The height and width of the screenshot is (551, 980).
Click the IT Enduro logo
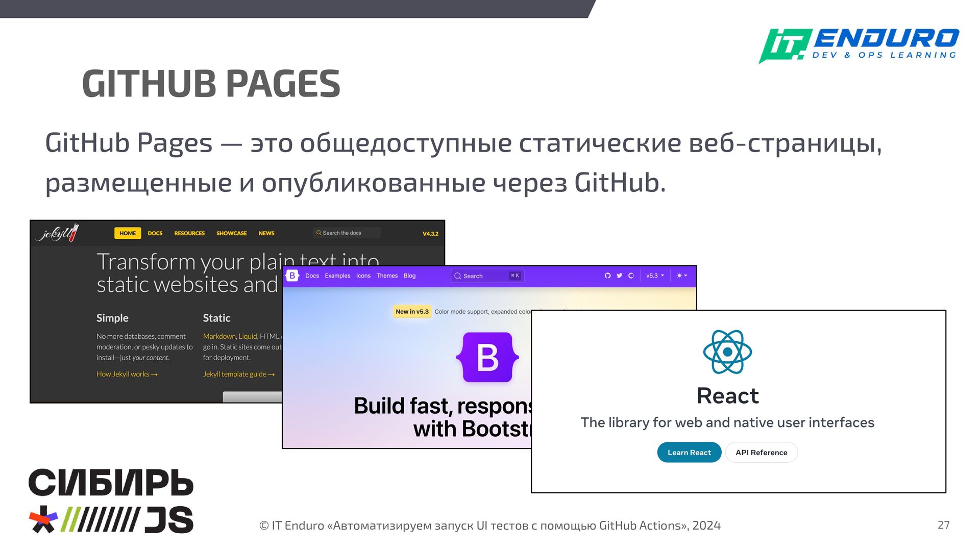tap(859, 45)
